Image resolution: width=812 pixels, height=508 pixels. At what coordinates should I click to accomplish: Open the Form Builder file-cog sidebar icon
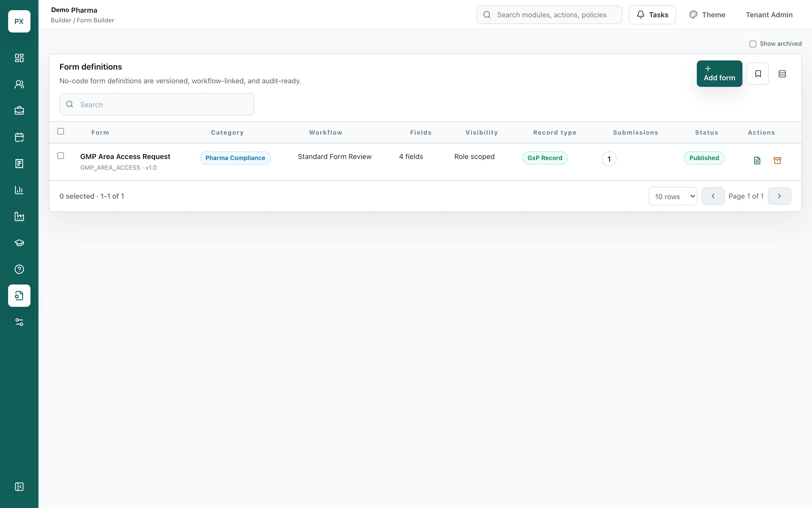pos(19,296)
